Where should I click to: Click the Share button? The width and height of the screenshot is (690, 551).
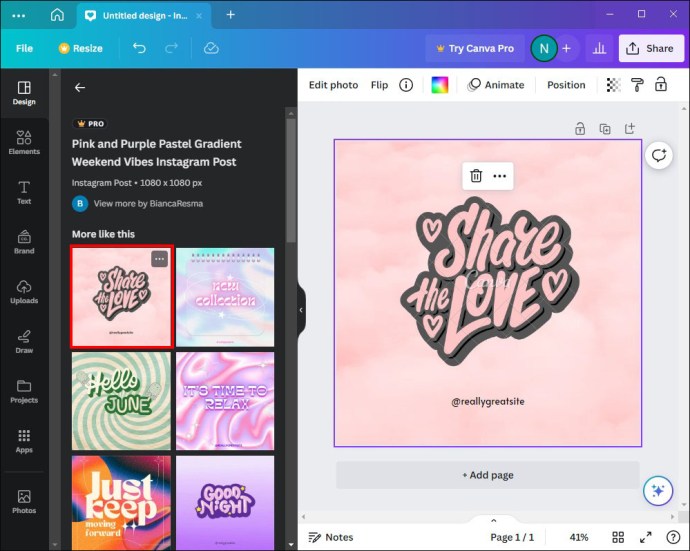coord(651,48)
